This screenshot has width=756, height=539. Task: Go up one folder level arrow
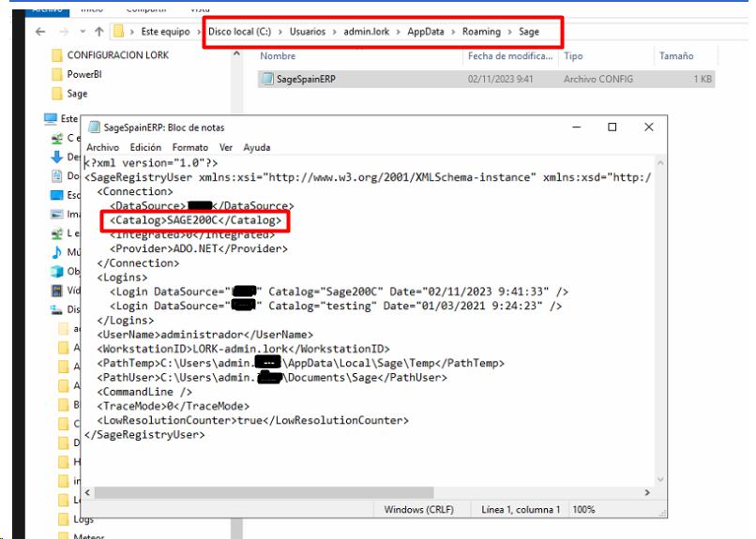99,32
